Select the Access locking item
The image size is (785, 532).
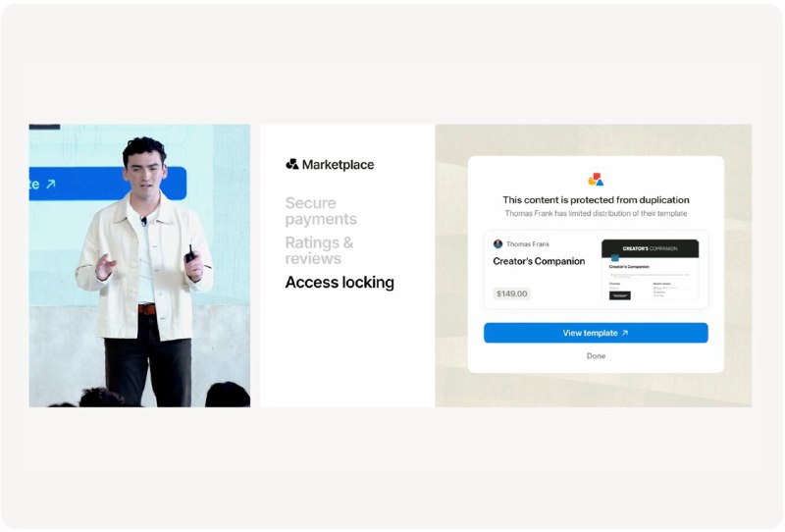pos(340,283)
